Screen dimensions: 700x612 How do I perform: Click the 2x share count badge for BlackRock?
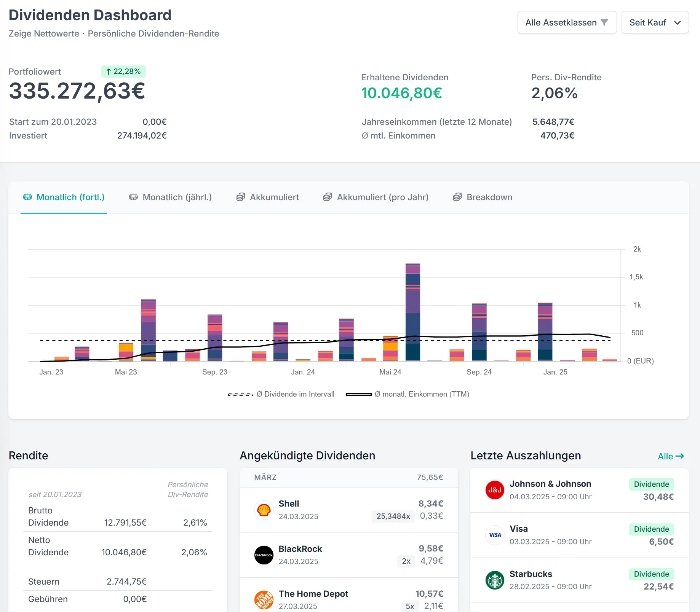tap(406, 561)
